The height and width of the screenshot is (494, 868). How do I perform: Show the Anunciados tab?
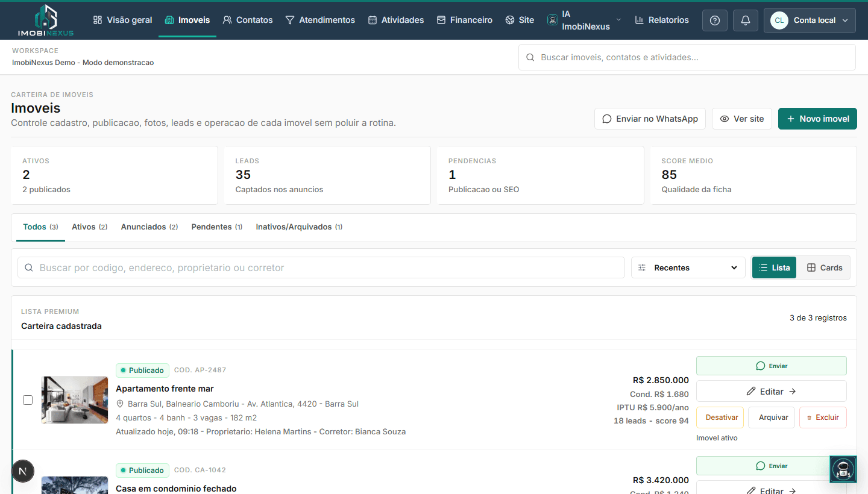149,227
